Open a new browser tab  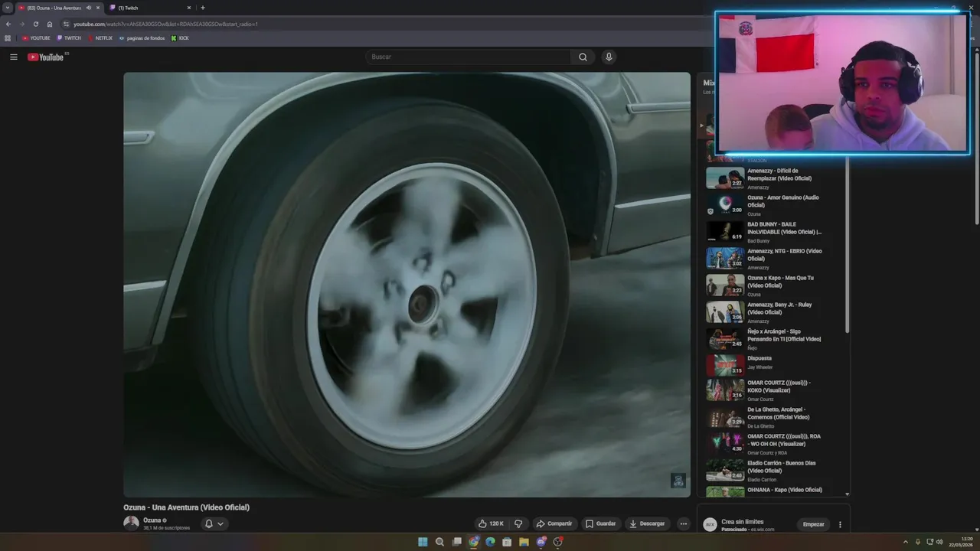click(203, 8)
